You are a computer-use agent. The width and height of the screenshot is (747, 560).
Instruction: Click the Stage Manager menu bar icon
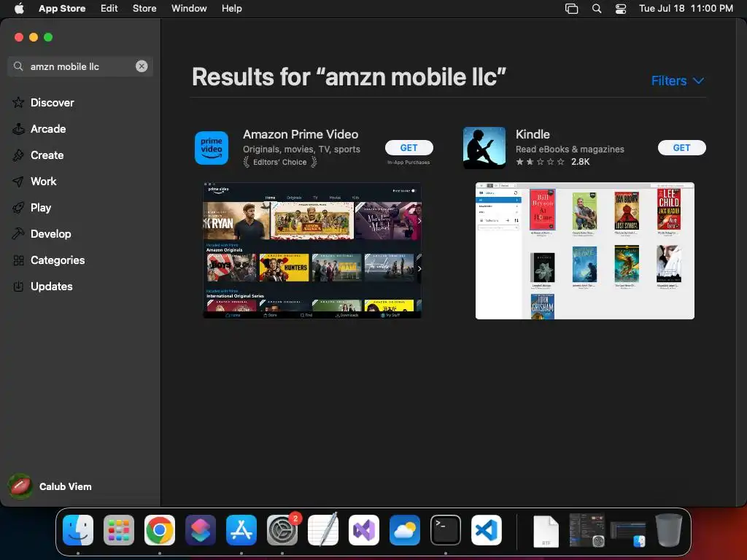point(571,8)
